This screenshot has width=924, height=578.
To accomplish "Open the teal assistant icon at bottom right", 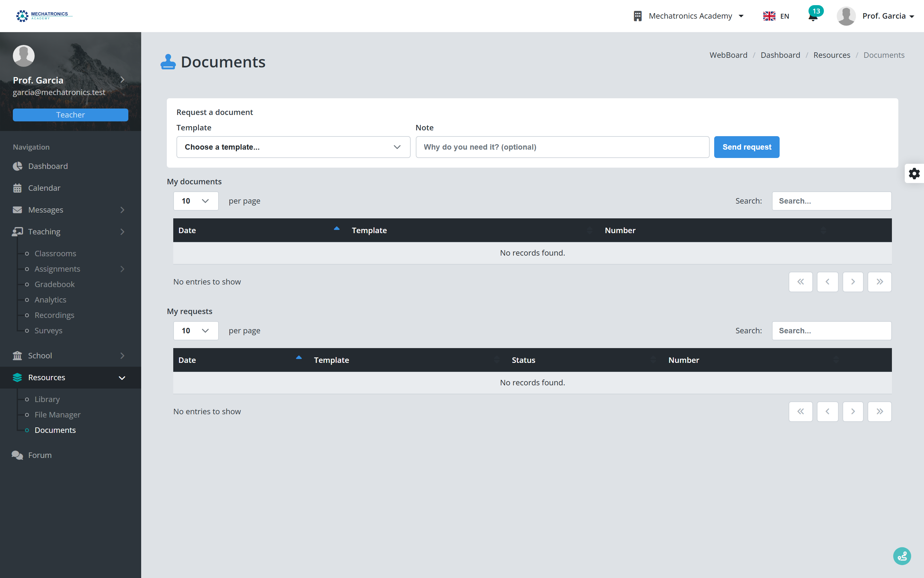I will (x=902, y=556).
